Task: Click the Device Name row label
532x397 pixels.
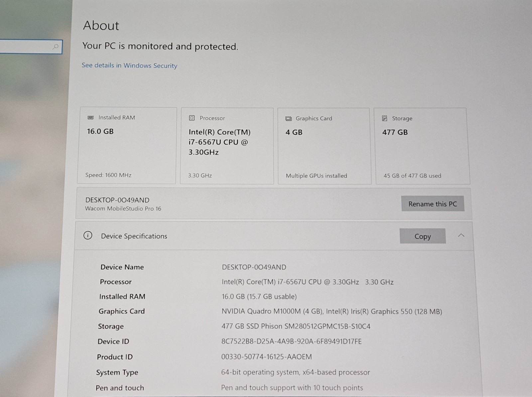Action: click(122, 267)
